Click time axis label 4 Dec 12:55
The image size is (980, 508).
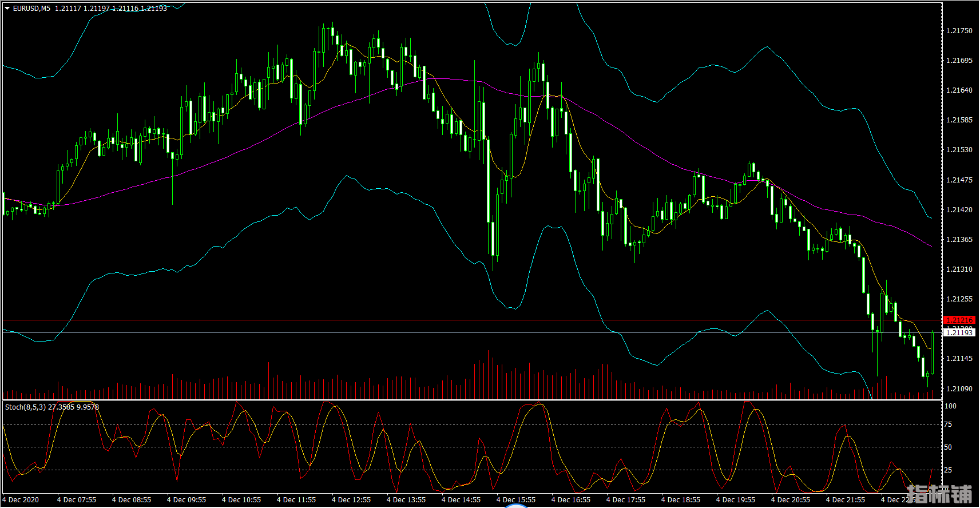(x=351, y=500)
